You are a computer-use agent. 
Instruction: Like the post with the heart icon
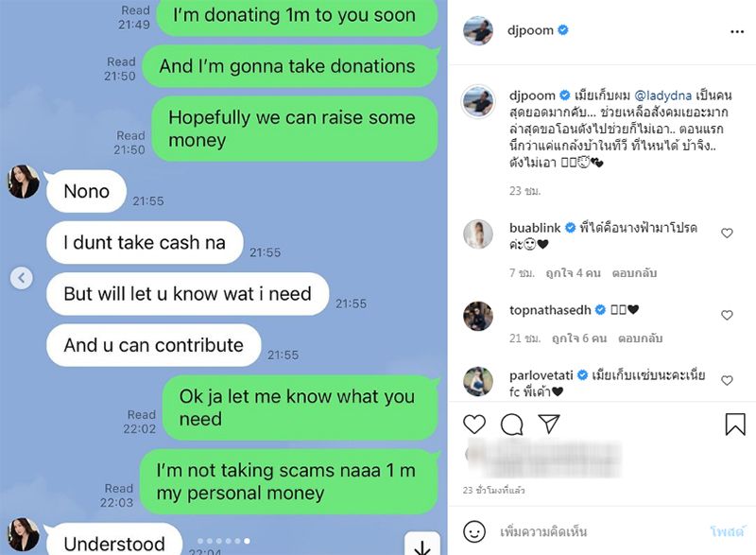(474, 425)
